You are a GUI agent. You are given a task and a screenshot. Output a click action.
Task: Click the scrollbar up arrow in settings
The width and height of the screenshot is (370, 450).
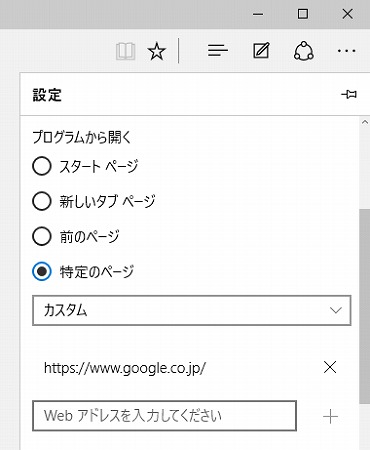point(365,122)
